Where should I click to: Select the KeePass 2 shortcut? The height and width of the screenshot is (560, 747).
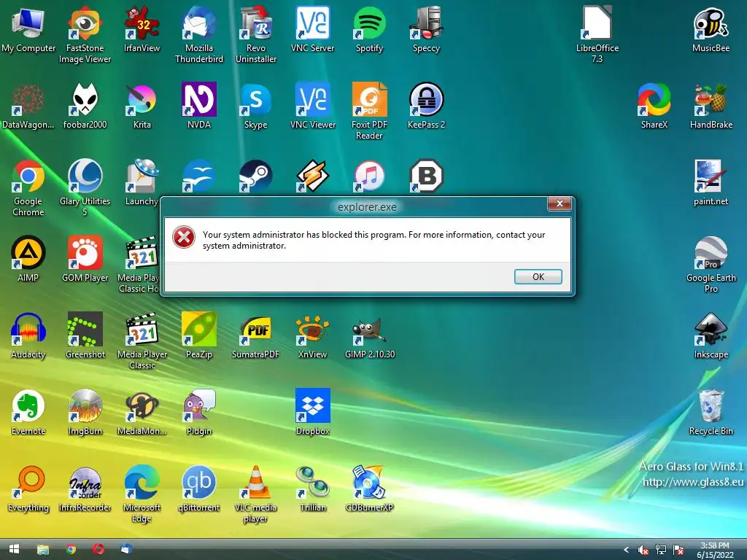coord(426,106)
